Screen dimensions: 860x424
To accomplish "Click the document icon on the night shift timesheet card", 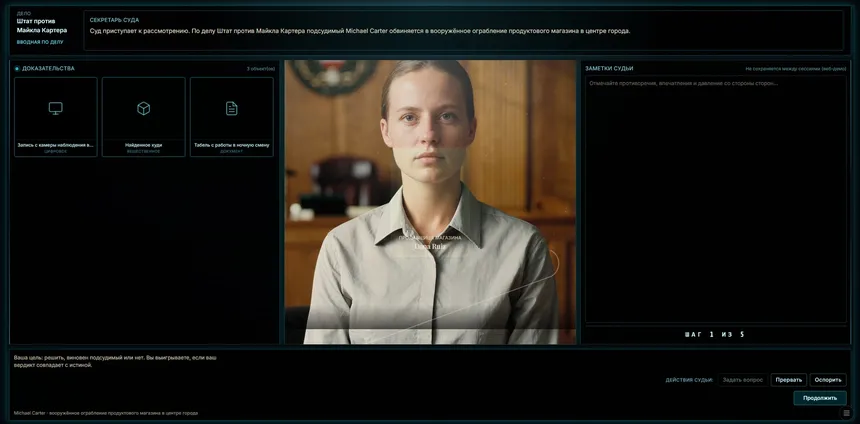I will point(231,108).
